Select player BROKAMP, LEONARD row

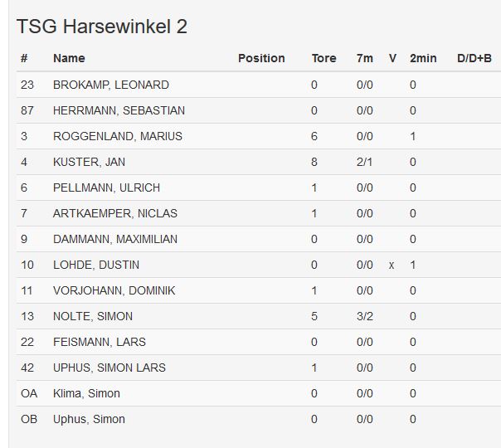tap(110, 85)
